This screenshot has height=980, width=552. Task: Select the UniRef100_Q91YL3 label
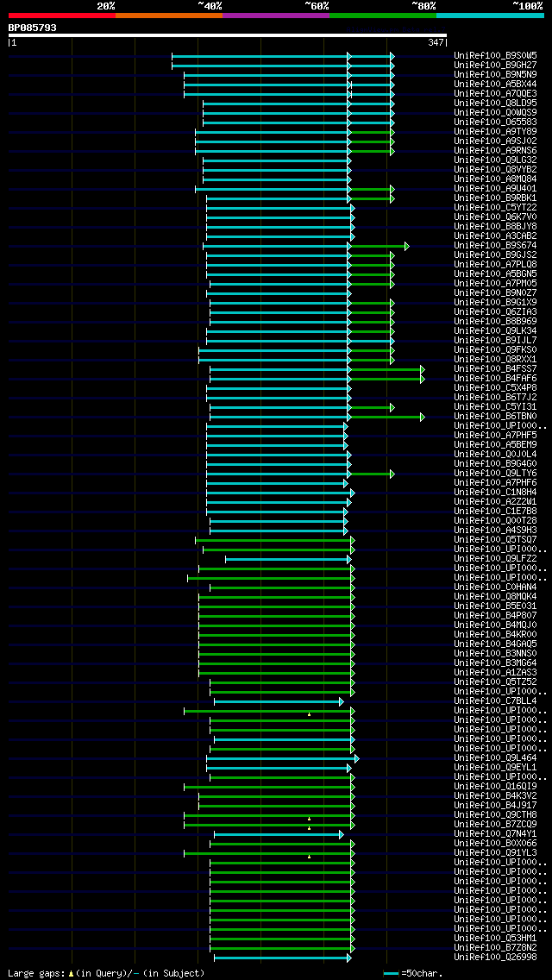point(495,851)
